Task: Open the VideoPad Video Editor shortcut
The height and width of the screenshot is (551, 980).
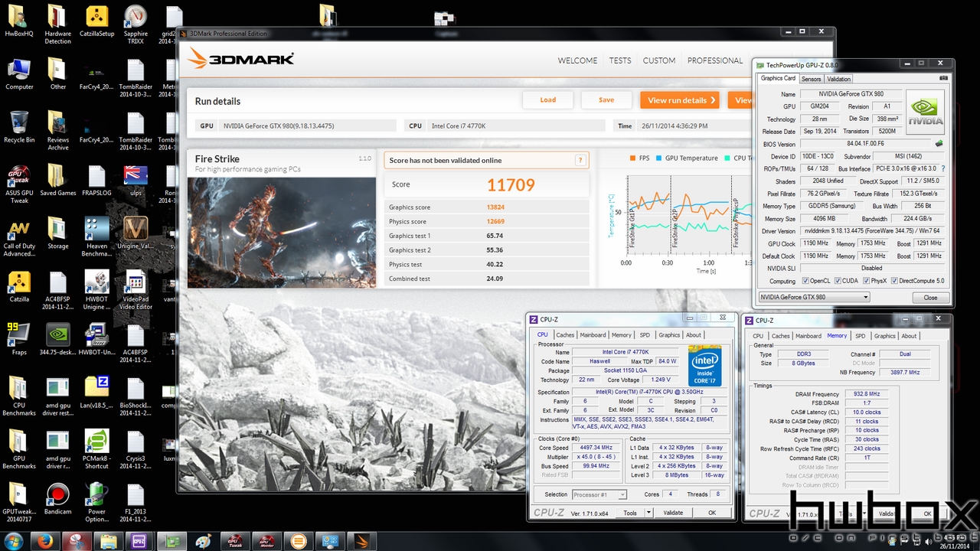Action: click(x=136, y=291)
